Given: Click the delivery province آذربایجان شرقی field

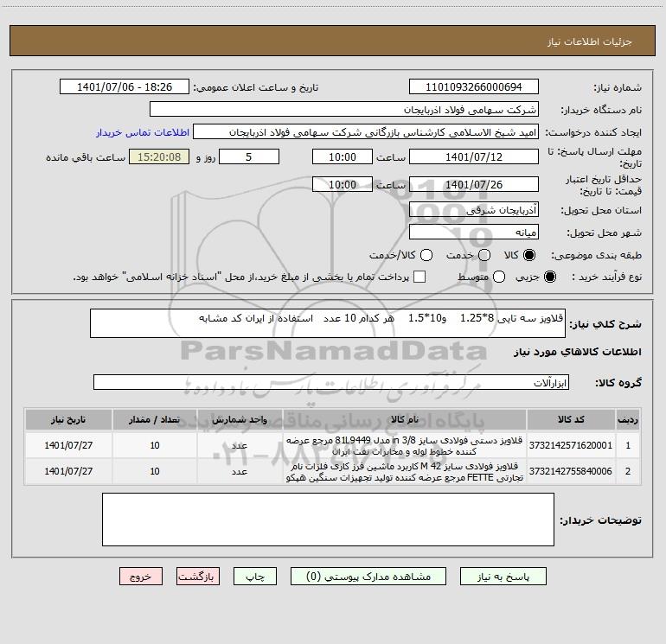Looking at the screenshot, I should (474, 209).
